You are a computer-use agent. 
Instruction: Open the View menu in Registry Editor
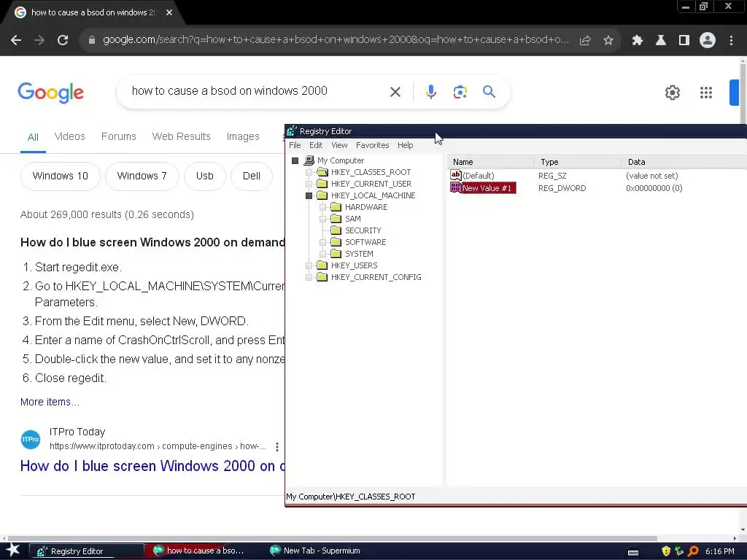pyautogui.click(x=339, y=145)
